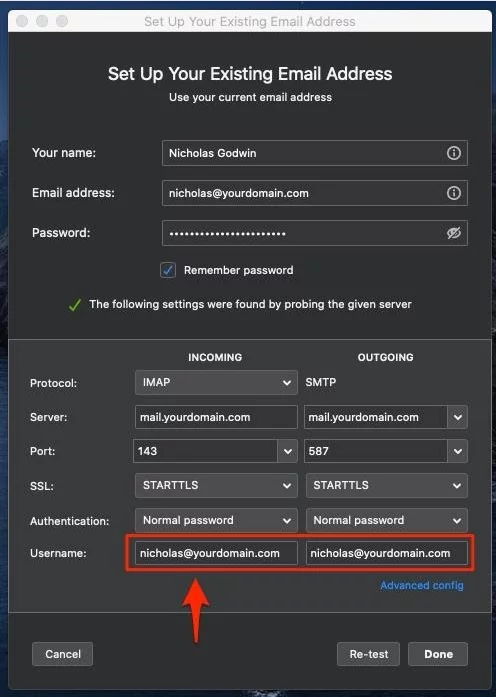Image resolution: width=496 pixels, height=697 pixels.
Task: Click the green checkmark status icon
Action: coord(75,304)
